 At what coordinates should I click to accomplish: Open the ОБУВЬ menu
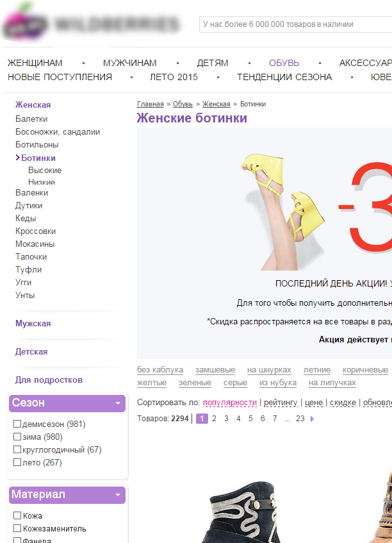click(284, 63)
